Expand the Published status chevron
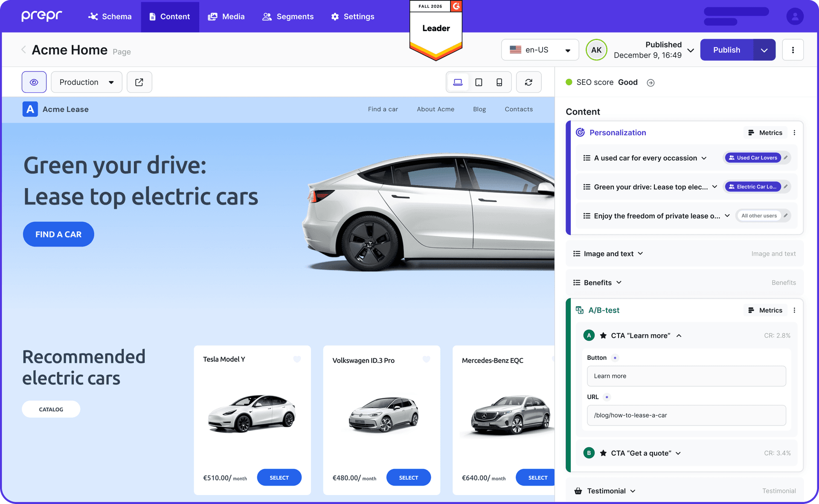The image size is (819, 504). pyautogui.click(x=691, y=50)
